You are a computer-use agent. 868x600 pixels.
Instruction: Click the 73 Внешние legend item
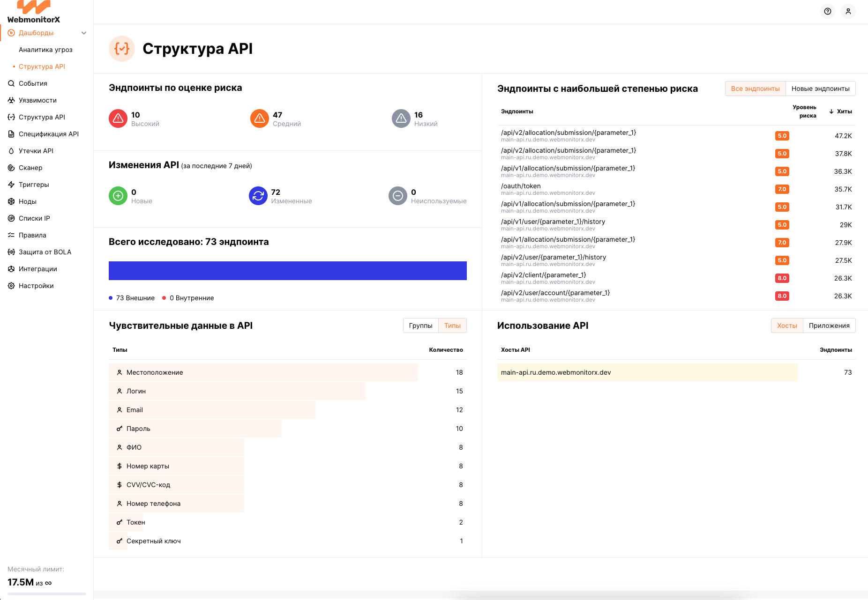click(132, 298)
